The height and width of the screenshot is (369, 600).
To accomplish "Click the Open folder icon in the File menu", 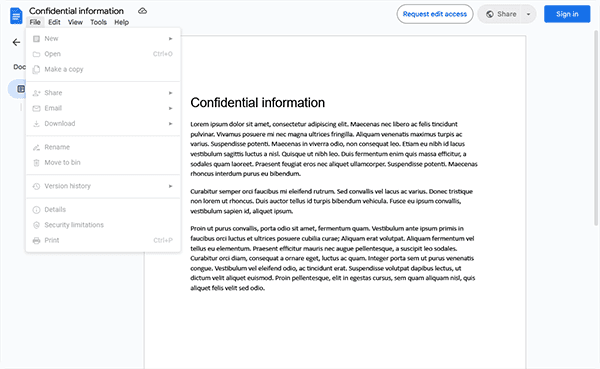I will pyautogui.click(x=36, y=54).
